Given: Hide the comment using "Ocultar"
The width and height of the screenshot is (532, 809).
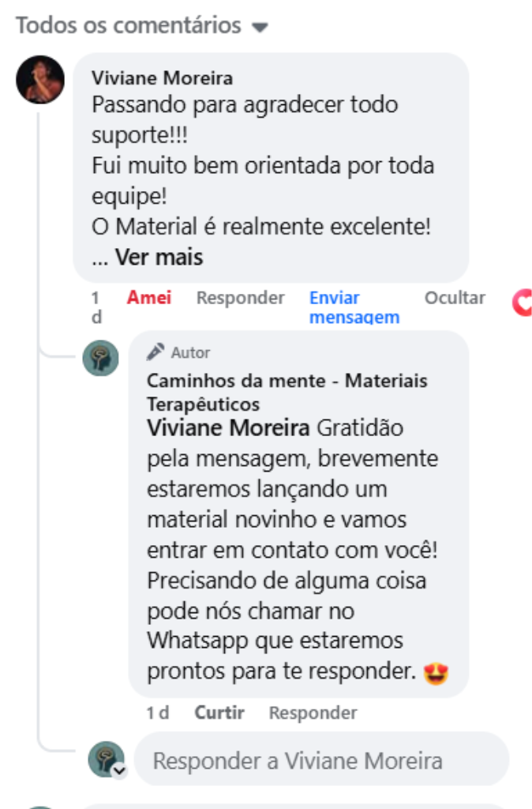Looking at the screenshot, I should click(455, 298).
